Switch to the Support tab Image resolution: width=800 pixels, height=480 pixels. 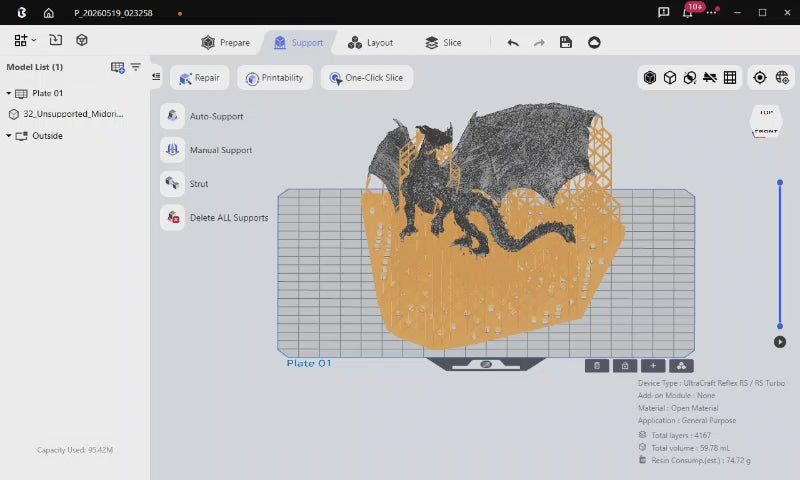click(298, 42)
